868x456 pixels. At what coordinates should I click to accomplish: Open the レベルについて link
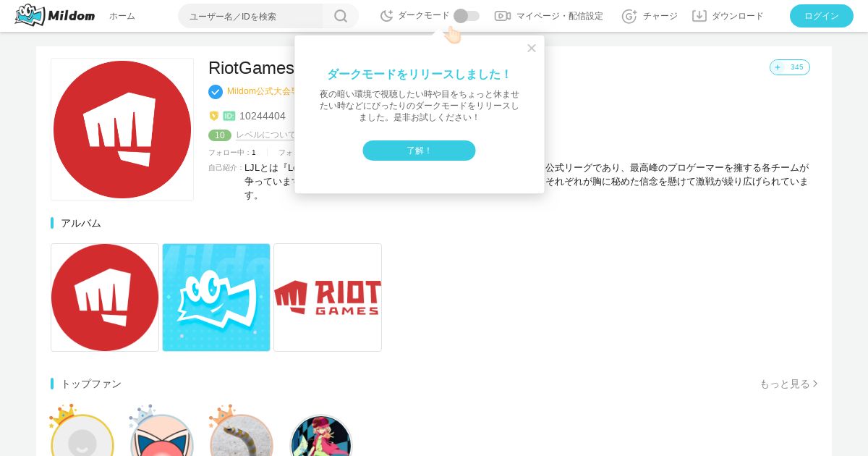(x=265, y=135)
